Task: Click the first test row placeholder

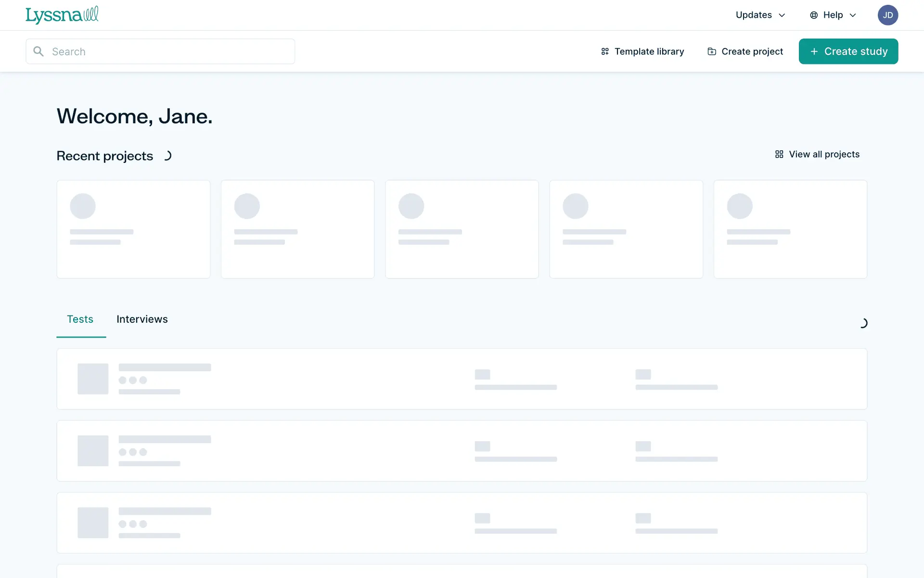Action: point(462,379)
